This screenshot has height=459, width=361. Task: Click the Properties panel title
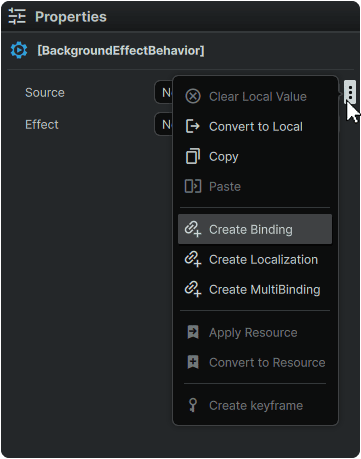(71, 17)
